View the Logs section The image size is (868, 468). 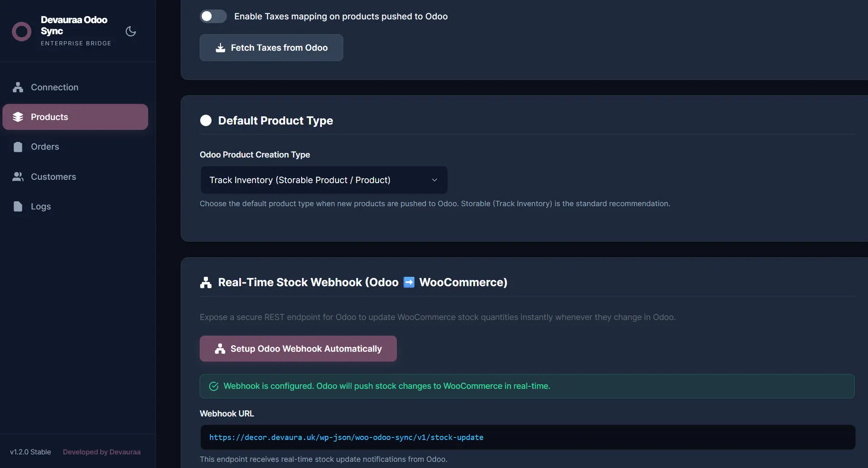coord(75,207)
